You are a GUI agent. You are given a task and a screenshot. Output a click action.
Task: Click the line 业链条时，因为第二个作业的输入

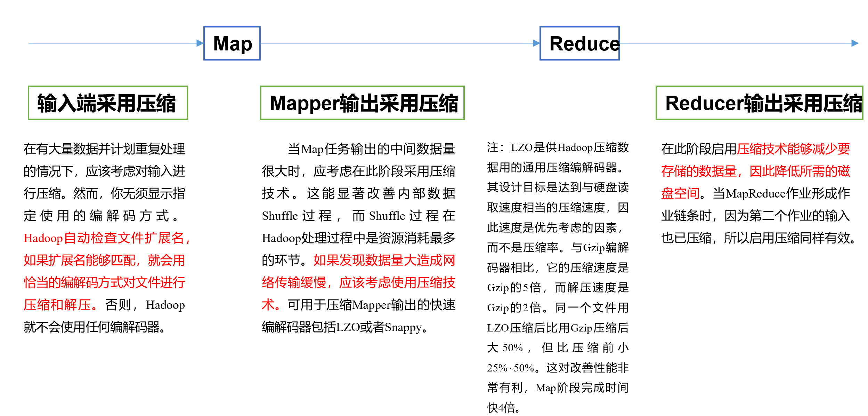tap(755, 216)
